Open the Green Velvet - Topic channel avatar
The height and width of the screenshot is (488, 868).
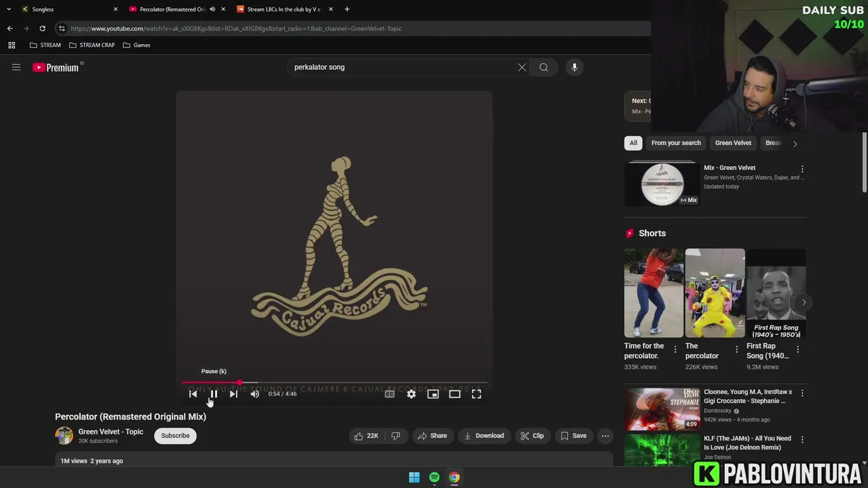tap(64, 435)
